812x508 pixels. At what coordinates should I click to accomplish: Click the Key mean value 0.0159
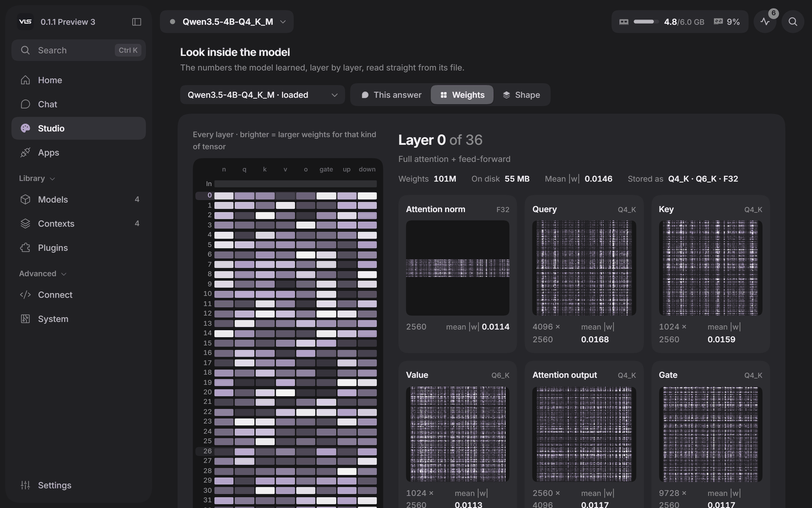click(721, 339)
